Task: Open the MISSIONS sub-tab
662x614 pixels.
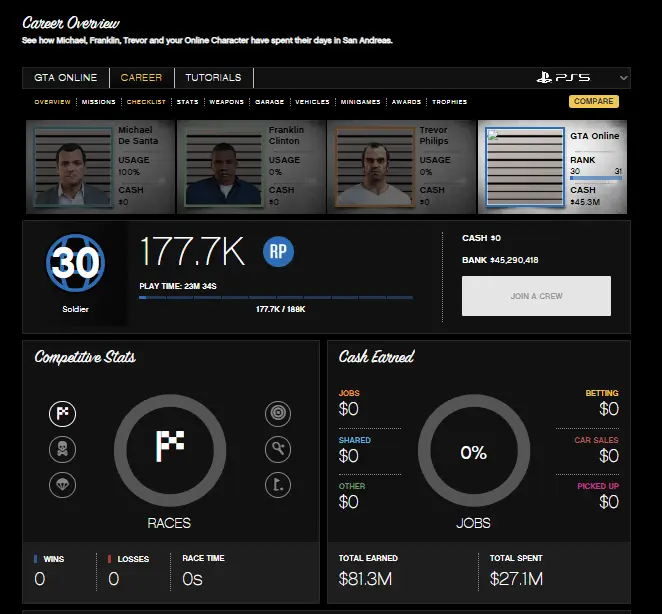Action: (98, 102)
